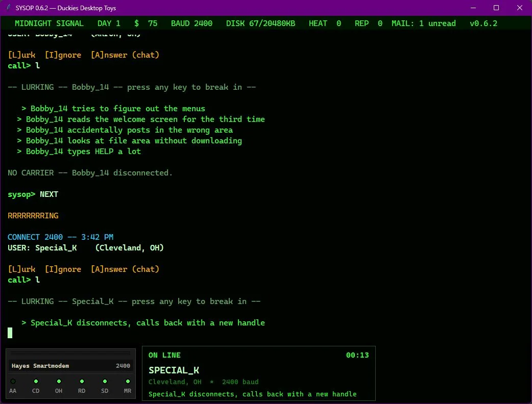Click the CD modem indicator light
Image resolution: width=532 pixels, height=404 pixels.
(36, 381)
